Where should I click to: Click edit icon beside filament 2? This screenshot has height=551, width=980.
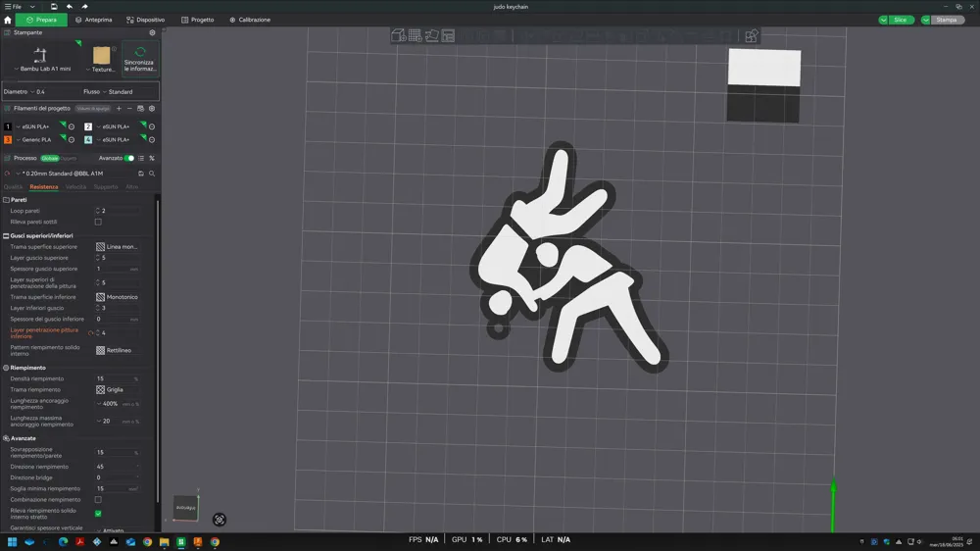pyautogui.click(x=152, y=126)
